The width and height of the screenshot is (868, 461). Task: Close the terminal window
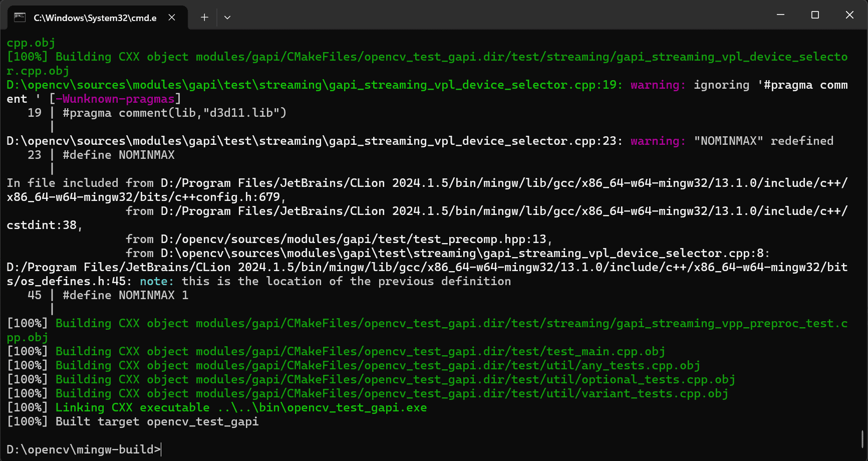click(x=849, y=15)
